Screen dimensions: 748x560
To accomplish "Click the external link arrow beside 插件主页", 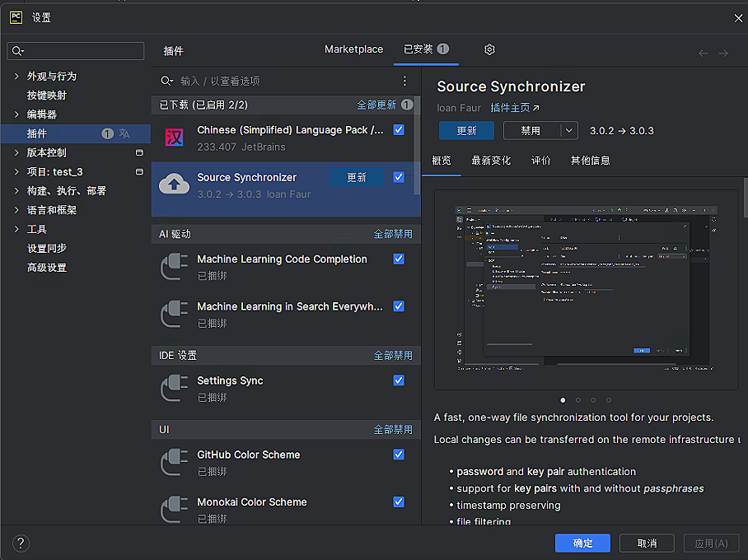I will 536,108.
